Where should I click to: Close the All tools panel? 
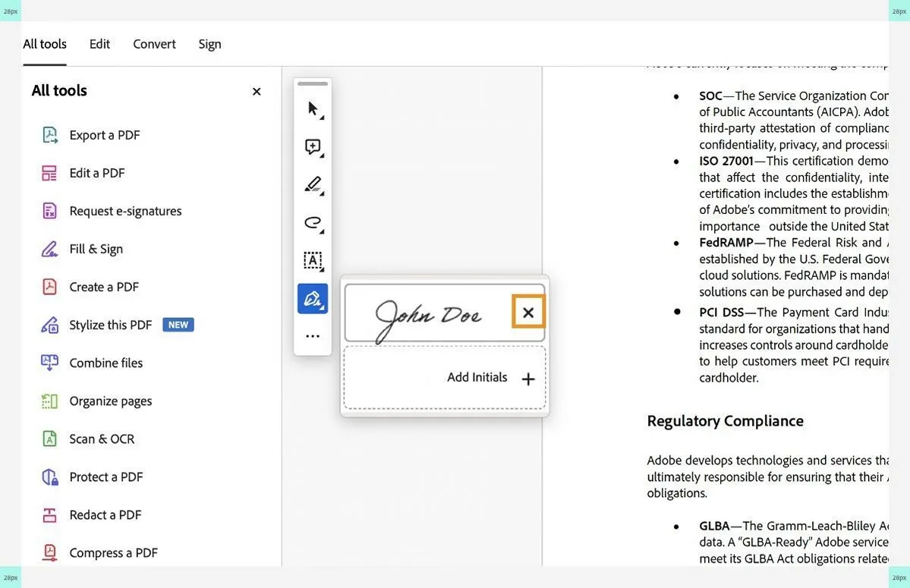click(256, 90)
